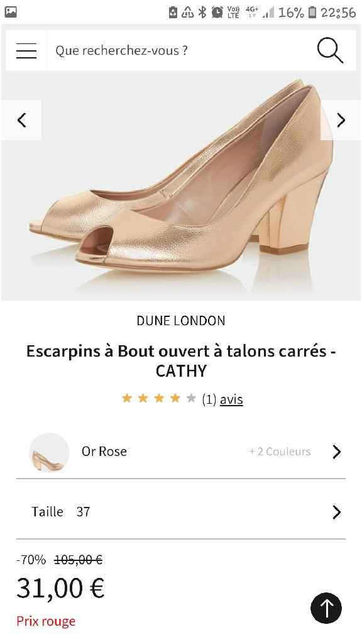Tap the Prix rouge label

45,621
